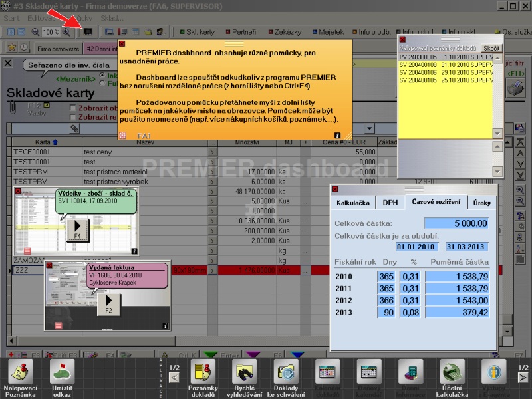Select note PV 240300005 in list

(x=445, y=57)
